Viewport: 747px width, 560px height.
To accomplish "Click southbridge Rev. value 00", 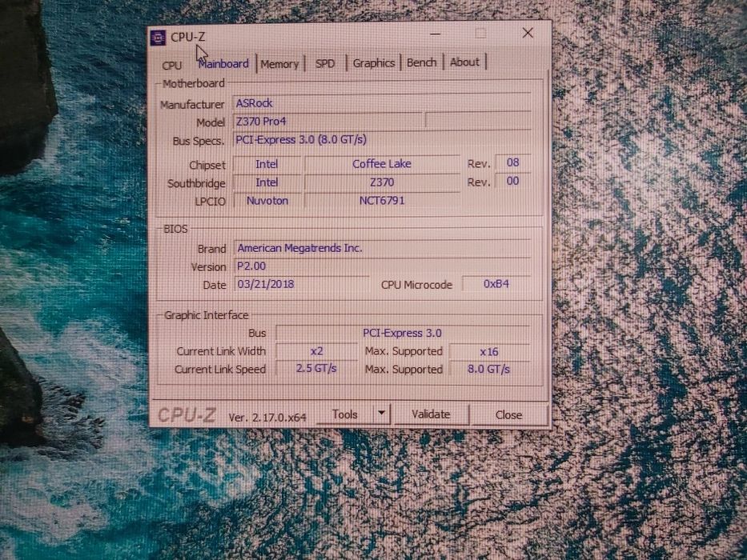I will click(512, 181).
